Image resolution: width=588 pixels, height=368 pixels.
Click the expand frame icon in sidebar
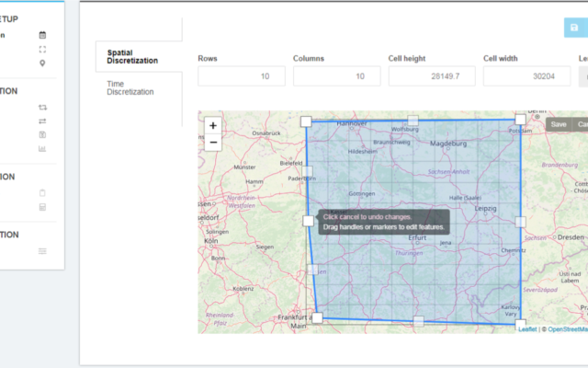click(42, 49)
